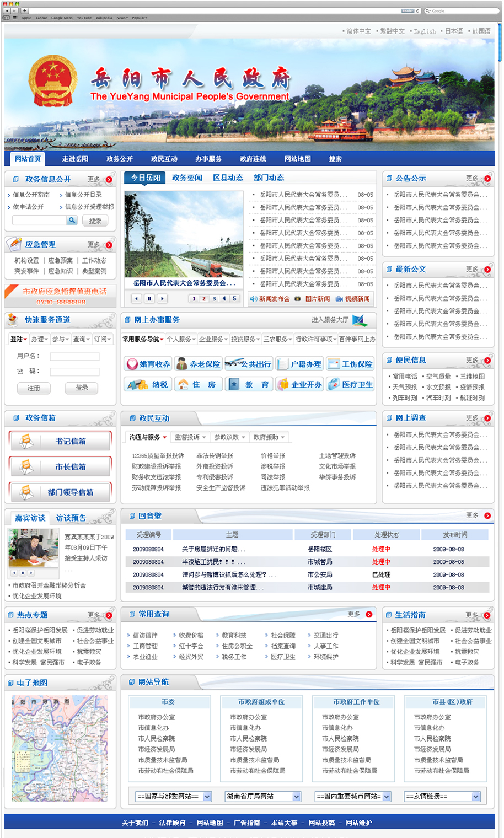Jump to slide 3 in slideshow

214,299
